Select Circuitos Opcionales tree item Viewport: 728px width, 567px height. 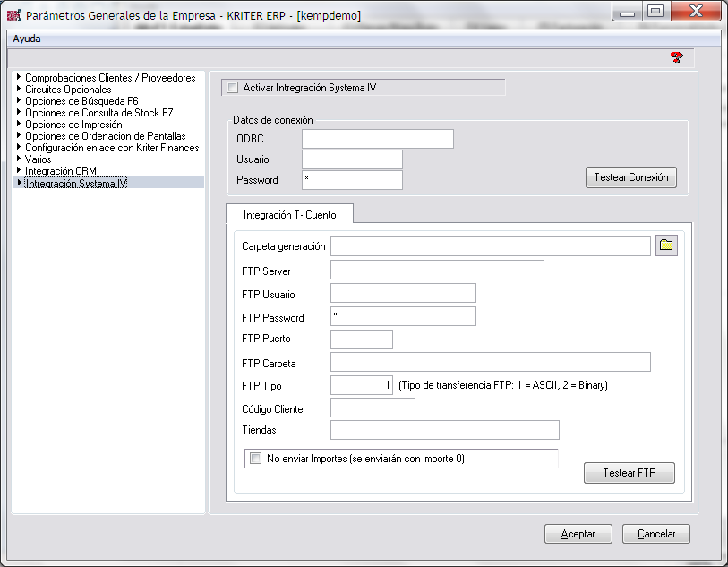[68, 90]
